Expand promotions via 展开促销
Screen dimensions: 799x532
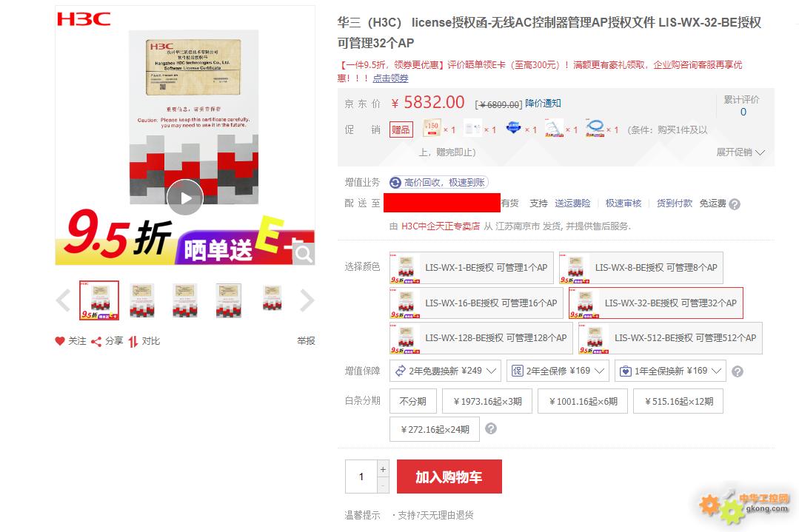pos(741,152)
